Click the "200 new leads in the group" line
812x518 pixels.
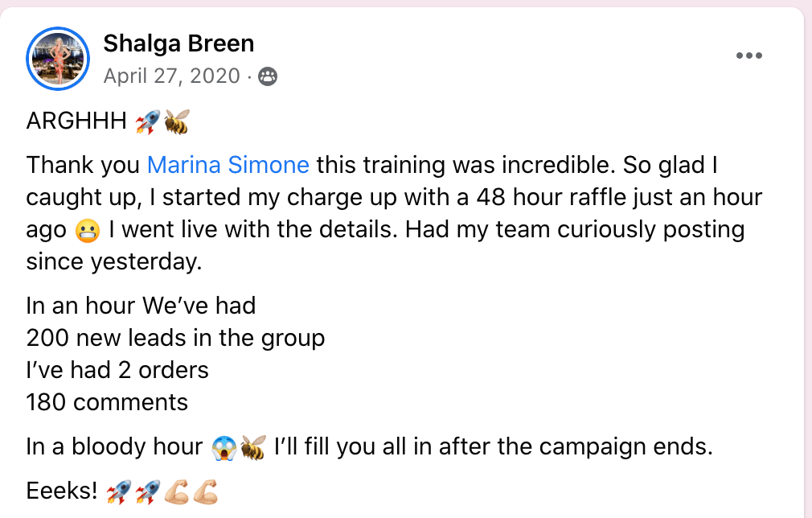tap(175, 338)
